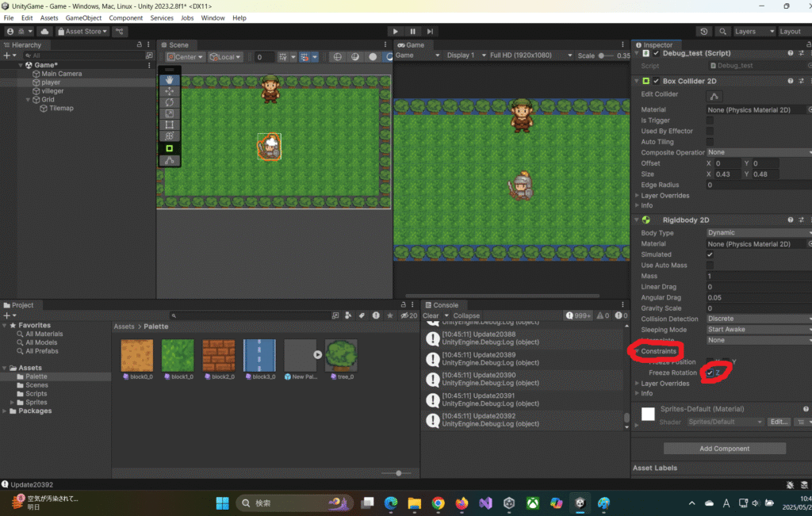Select the Rotate tool in Scene toolbar
The image size is (812, 516).
[170, 102]
